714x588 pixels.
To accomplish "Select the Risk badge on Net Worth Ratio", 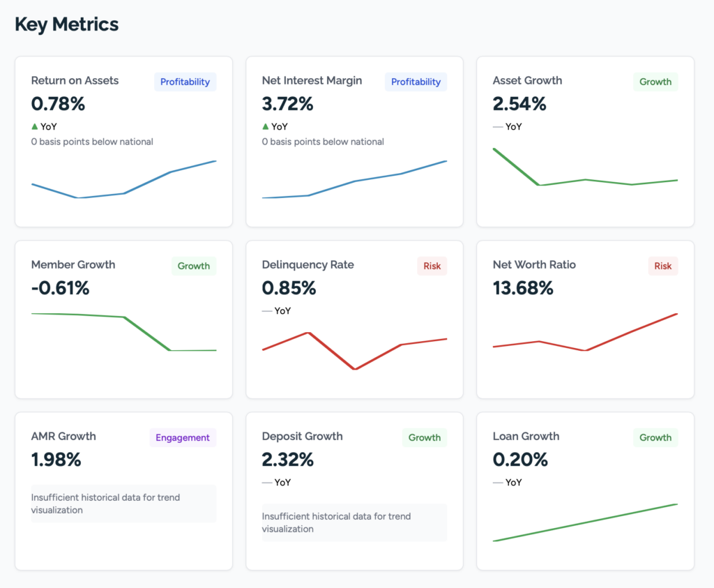I will click(x=663, y=266).
